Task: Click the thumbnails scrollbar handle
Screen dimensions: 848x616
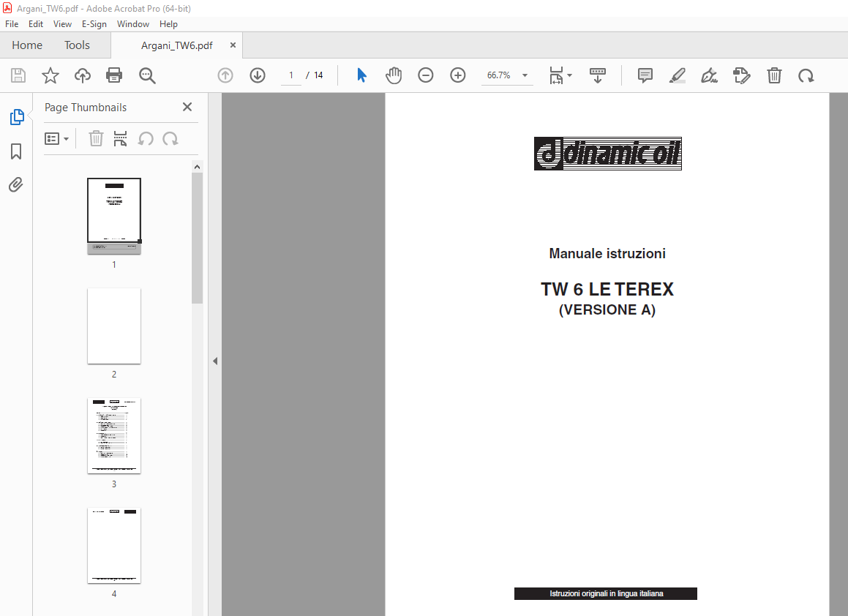Action: click(x=197, y=238)
